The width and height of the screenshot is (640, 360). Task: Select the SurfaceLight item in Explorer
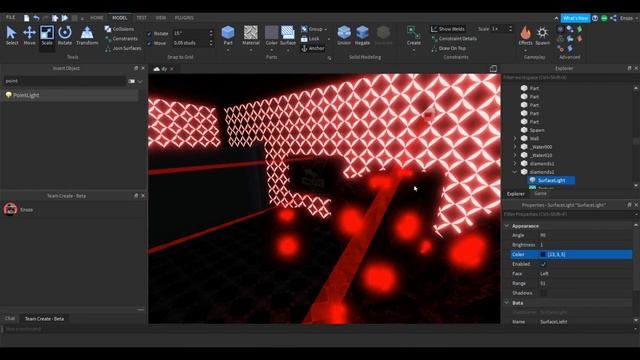pos(551,180)
